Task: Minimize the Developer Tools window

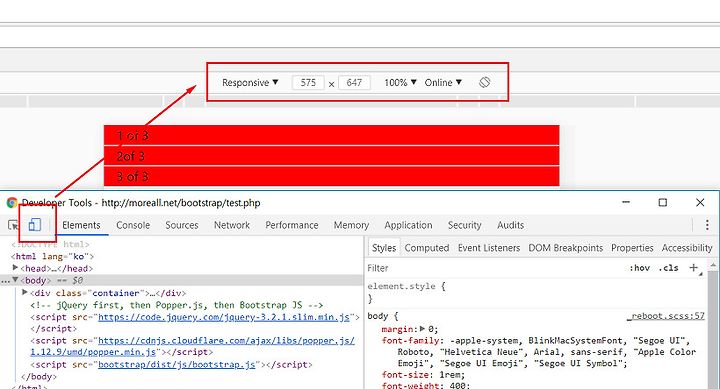Action: [626, 202]
